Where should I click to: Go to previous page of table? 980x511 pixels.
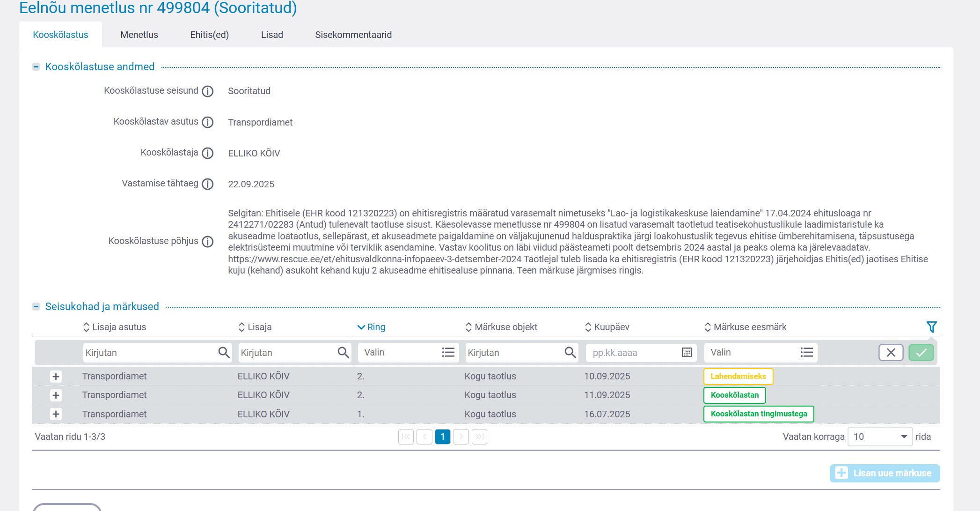coord(424,437)
